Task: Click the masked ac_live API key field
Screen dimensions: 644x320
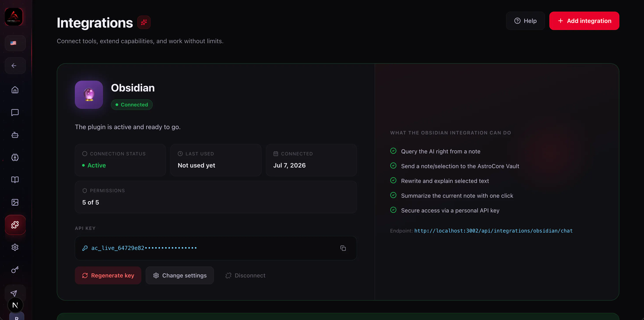Action: tap(215, 248)
